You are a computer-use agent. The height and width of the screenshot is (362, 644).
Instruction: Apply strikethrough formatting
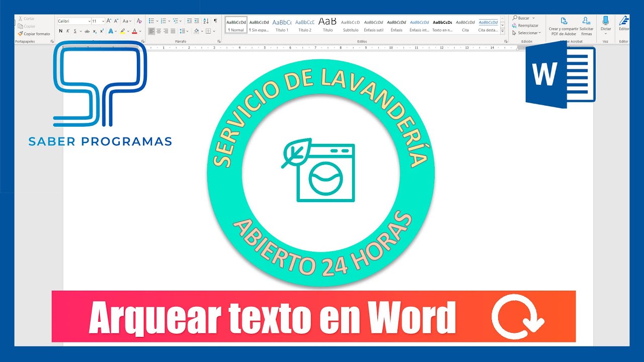[x=87, y=31]
